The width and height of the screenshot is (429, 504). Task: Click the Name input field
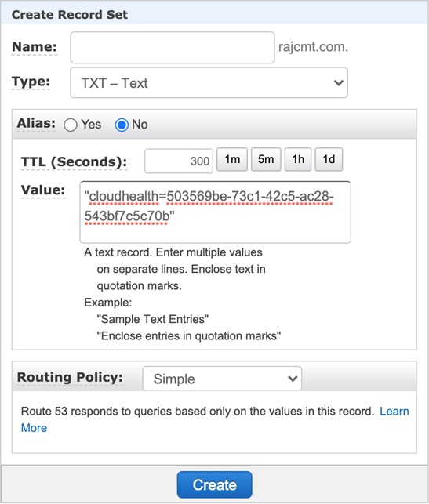(173, 48)
